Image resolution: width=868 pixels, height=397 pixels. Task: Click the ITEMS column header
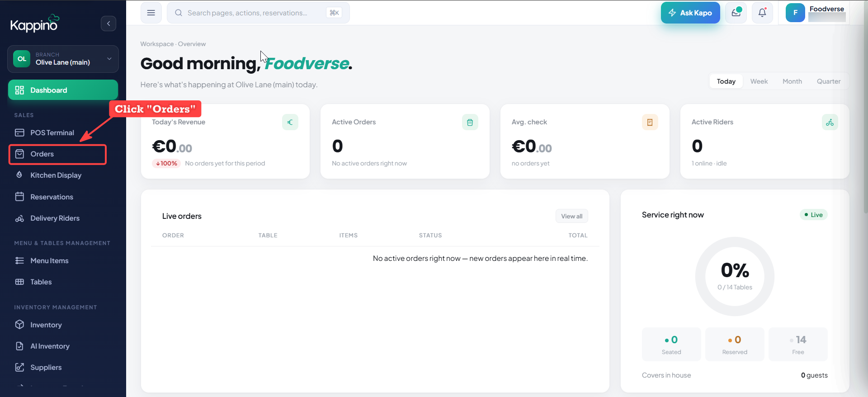349,235
